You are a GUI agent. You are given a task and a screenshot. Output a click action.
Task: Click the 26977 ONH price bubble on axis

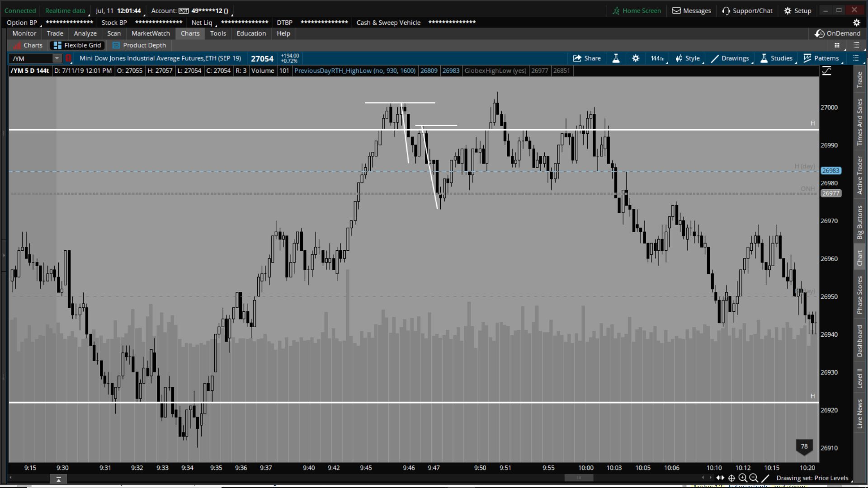831,193
